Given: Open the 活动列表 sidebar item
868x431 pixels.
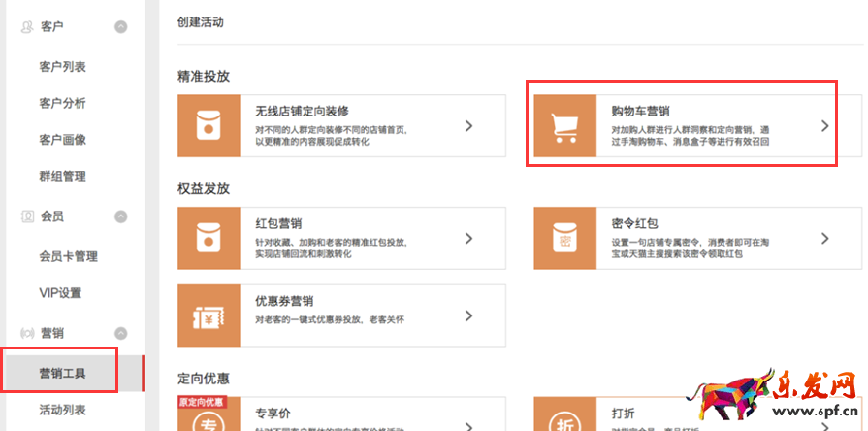Looking at the screenshot, I should (63, 410).
